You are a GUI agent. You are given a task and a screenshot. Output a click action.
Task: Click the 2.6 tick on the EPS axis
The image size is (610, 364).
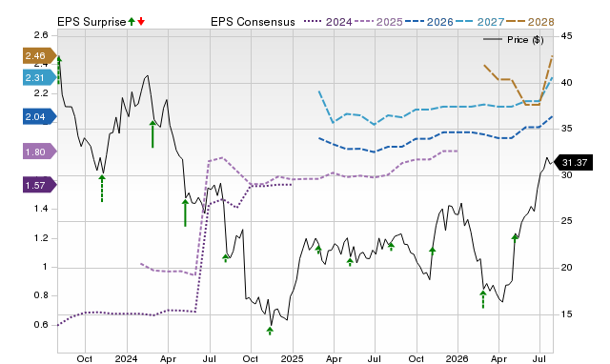click(41, 35)
